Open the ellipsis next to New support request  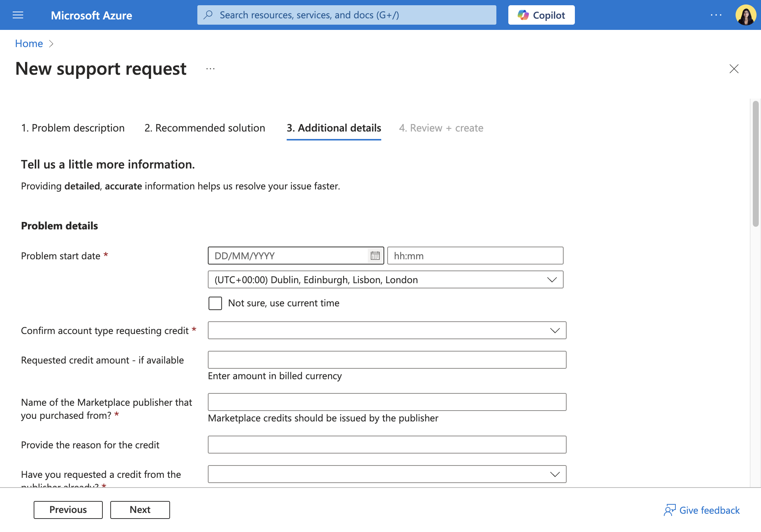[x=210, y=69]
